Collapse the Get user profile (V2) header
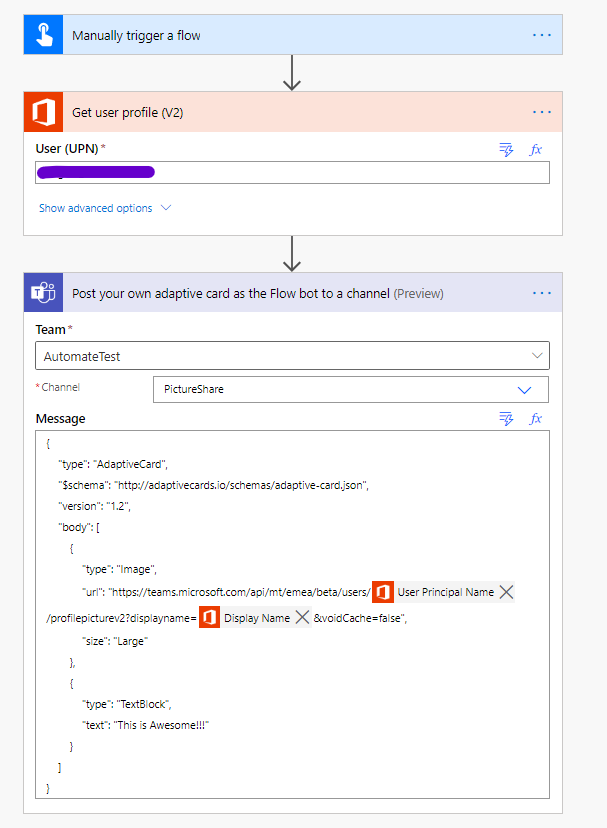This screenshot has width=607, height=828. tap(293, 112)
